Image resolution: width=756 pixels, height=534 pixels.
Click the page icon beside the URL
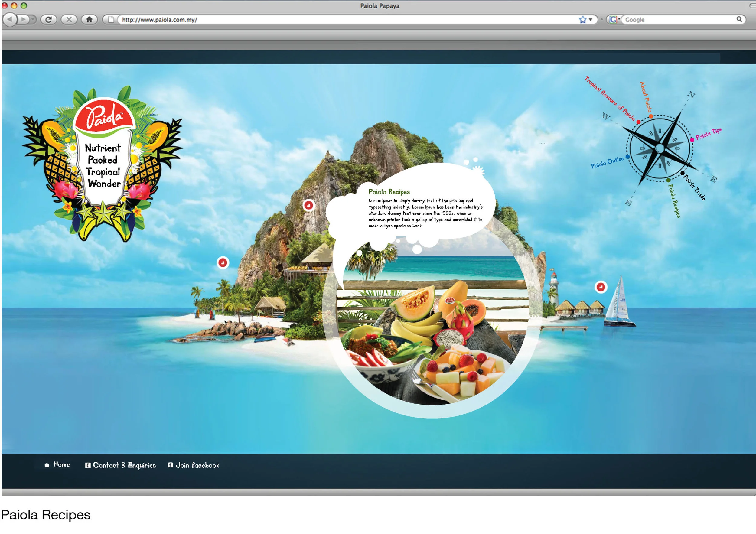[x=111, y=20]
